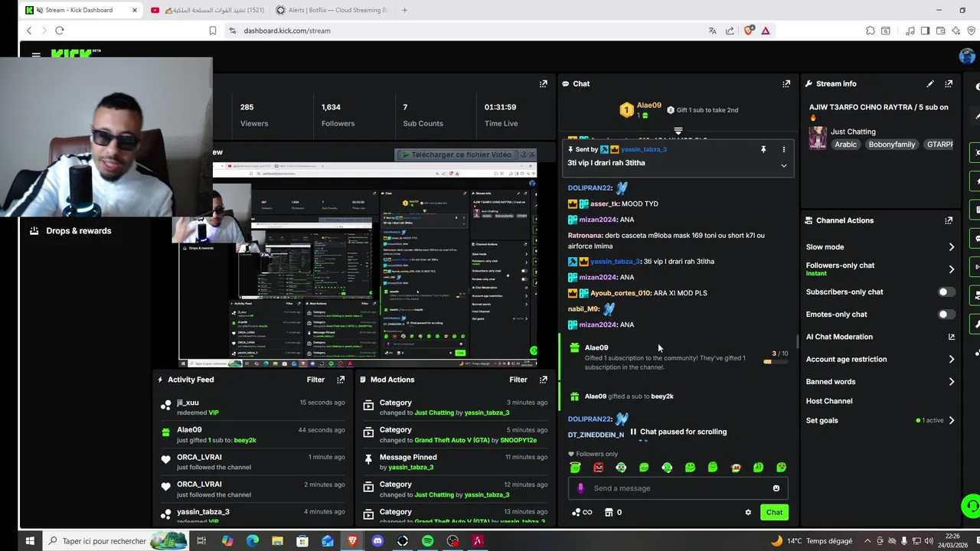Collapse the gift leaderboard handle under Alae09
980x551 pixels.
point(678,131)
